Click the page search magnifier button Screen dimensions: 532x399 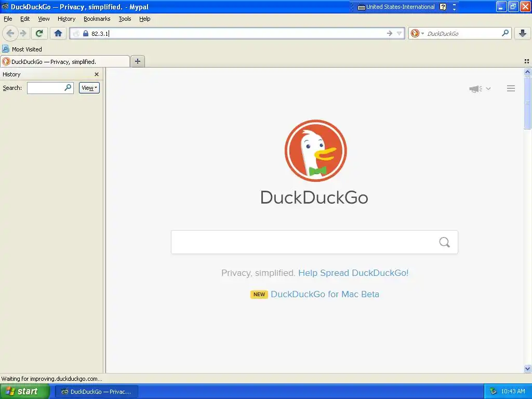tap(445, 242)
